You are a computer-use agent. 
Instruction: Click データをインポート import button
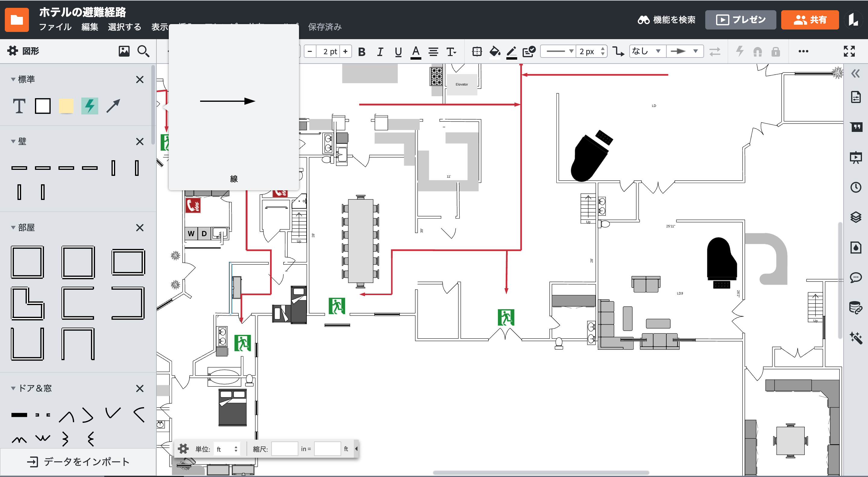(x=78, y=462)
